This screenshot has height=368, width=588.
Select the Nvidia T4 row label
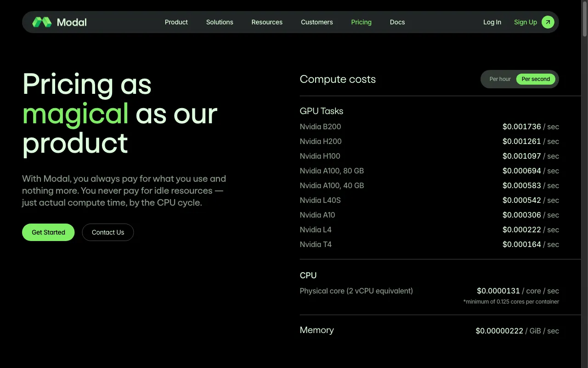[x=316, y=244]
